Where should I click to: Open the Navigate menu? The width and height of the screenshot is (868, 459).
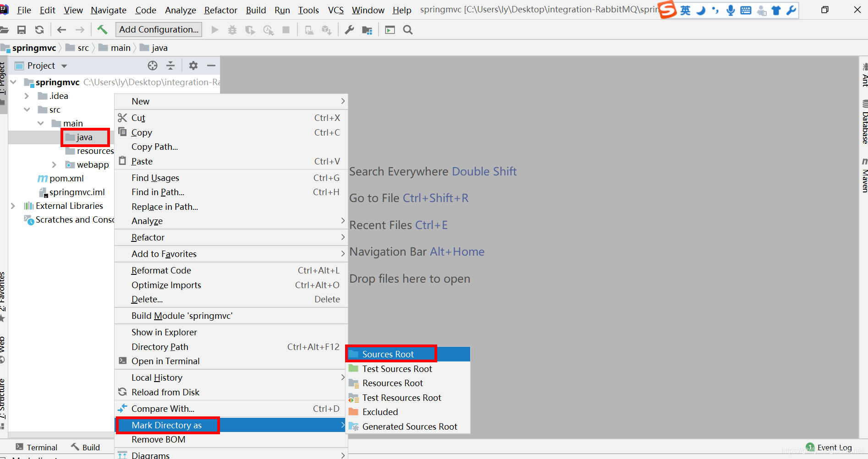pyautogui.click(x=109, y=10)
